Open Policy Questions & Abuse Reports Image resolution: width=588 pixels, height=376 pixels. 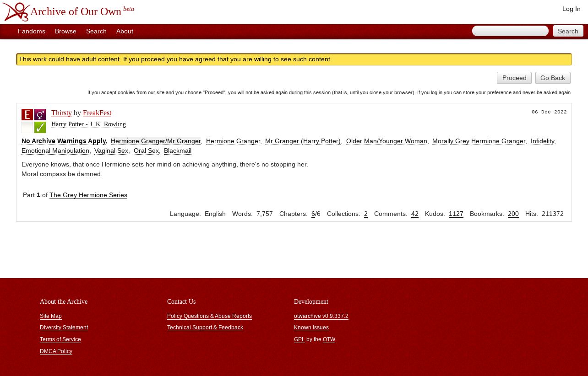point(209,316)
